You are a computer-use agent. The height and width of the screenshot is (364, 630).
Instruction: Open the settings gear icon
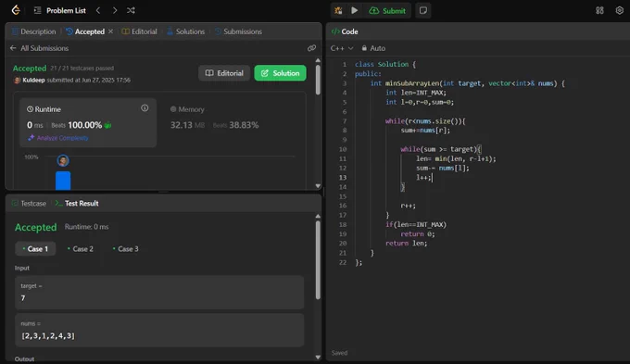pos(619,10)
